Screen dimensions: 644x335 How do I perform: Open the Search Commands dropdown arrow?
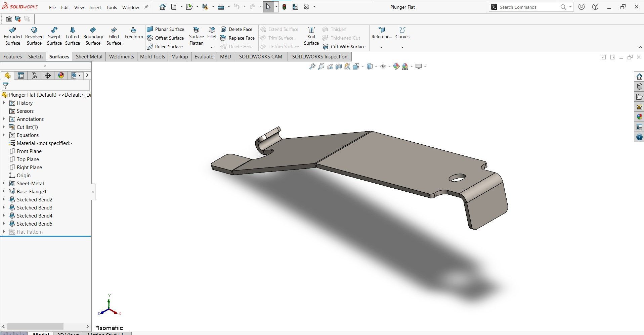point(570,7)
